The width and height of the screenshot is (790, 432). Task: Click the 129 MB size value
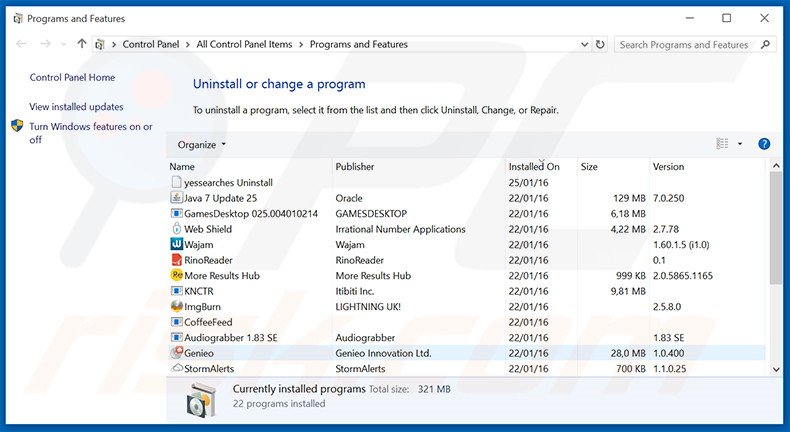tap(629, 198)
